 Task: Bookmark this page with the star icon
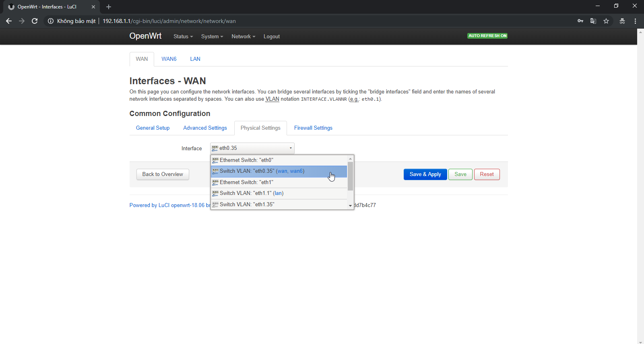606,21
